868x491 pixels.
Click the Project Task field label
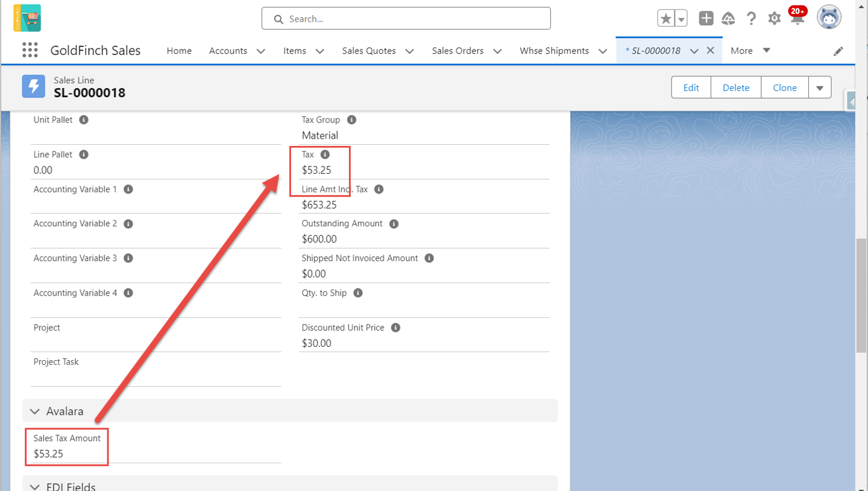point(56,362)
